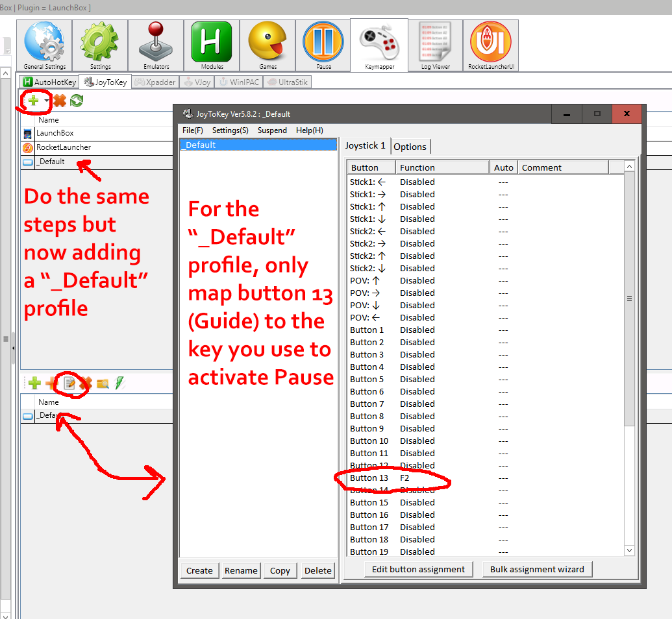
Task: Select the _Default profile in JoyToKey list
Action: click(258, 145)
